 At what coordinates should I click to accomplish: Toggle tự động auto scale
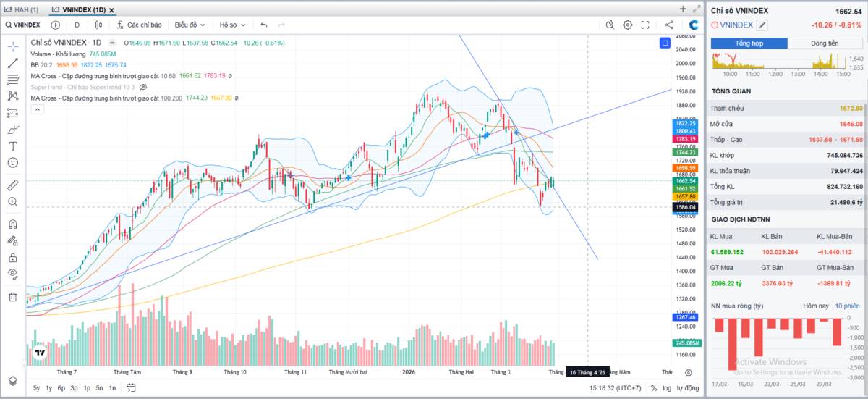(688, 388)
